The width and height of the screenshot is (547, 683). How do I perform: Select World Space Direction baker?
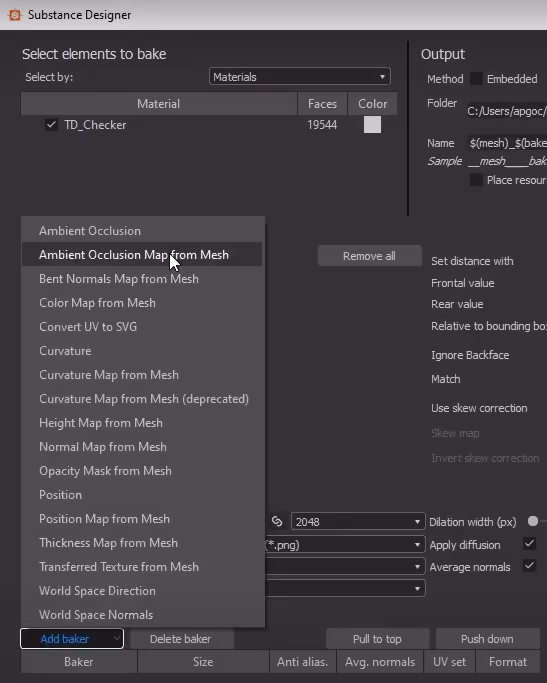142,591
